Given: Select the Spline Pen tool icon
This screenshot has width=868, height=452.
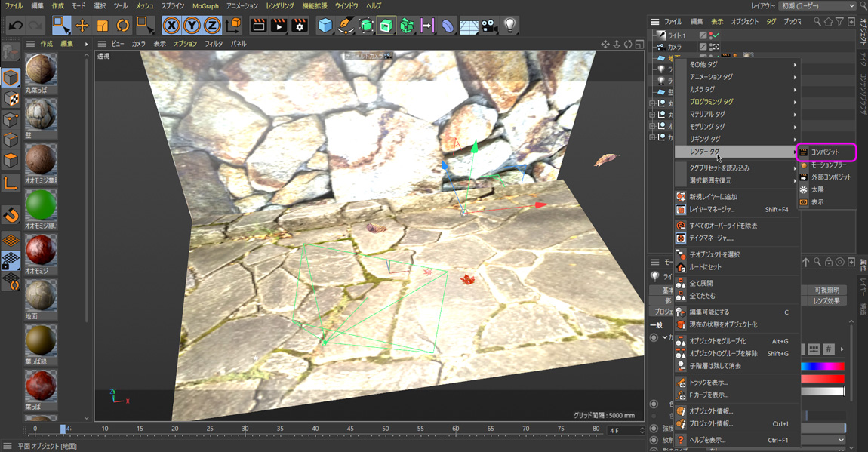Looking at the screenshot, I should 345,26.
